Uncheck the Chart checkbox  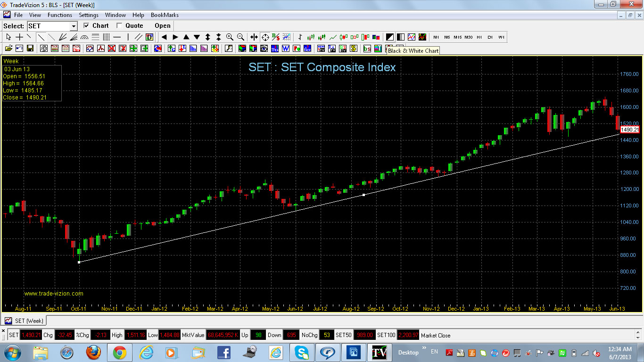coord(86,25)
